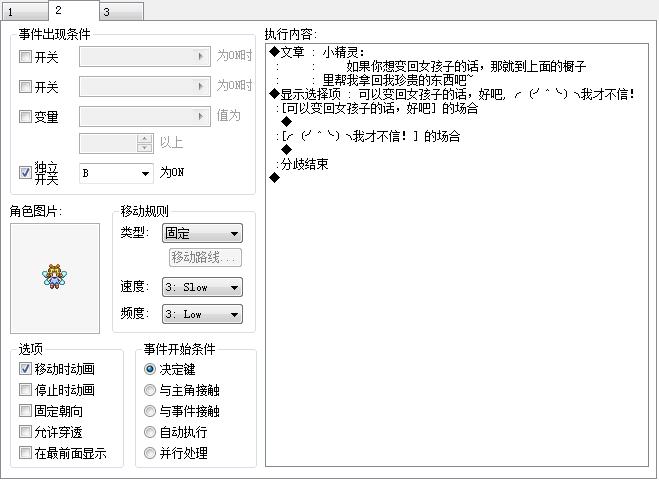The width and height of the screenshot is (659, 480).
Task: Select the 分歧结束 line
Action: (x=302, y=164)
